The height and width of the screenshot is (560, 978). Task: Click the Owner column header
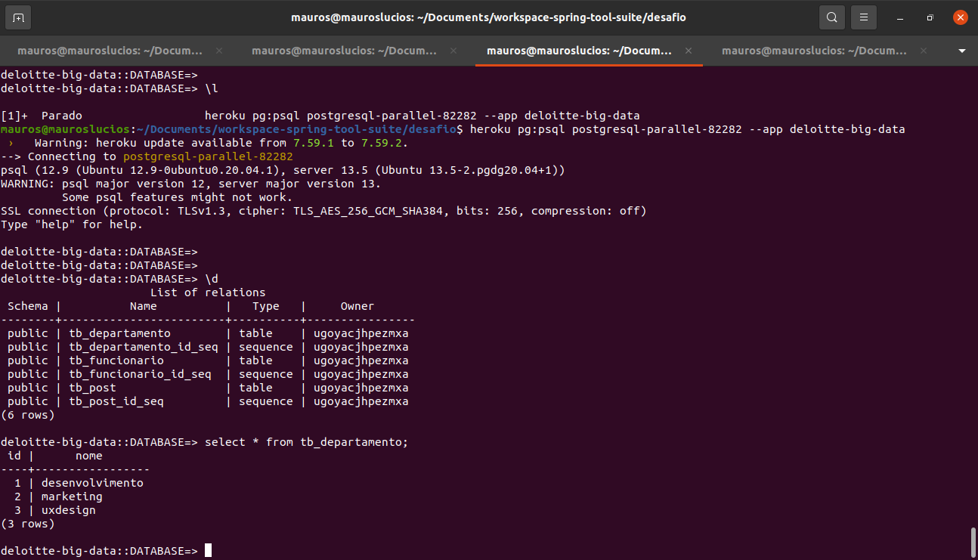coord(357,306)
